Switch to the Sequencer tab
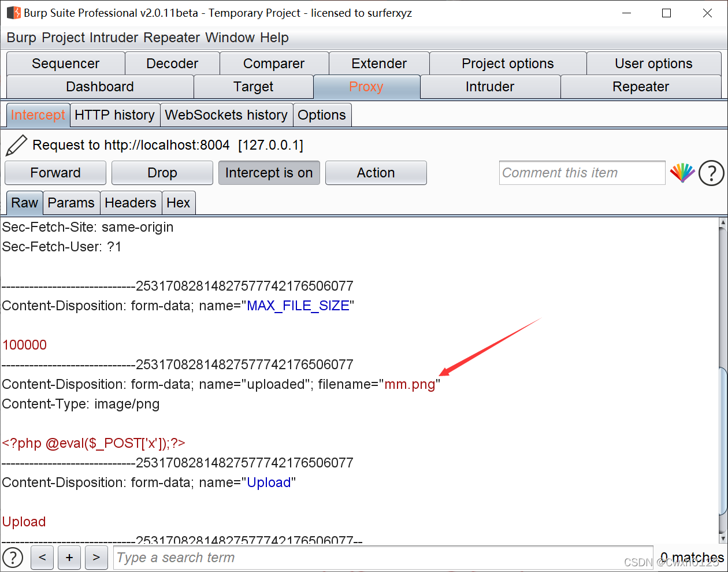728x572 pixels. point(66,64)
